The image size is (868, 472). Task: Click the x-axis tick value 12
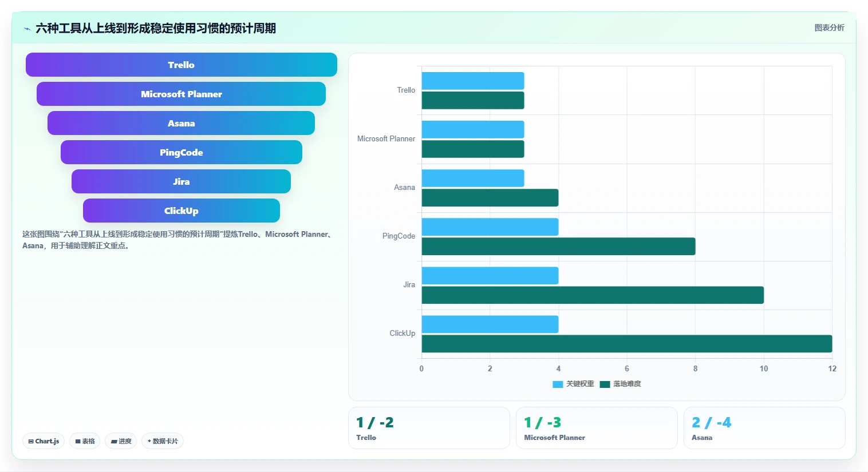click(832, 368)
